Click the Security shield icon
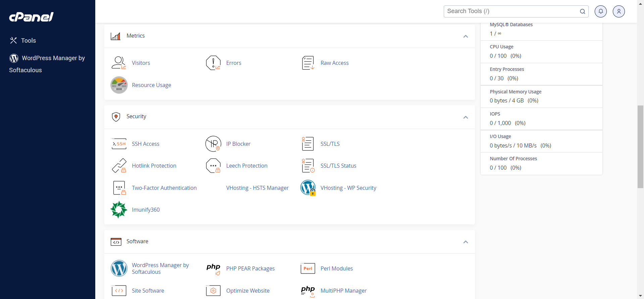 point(116,117)
